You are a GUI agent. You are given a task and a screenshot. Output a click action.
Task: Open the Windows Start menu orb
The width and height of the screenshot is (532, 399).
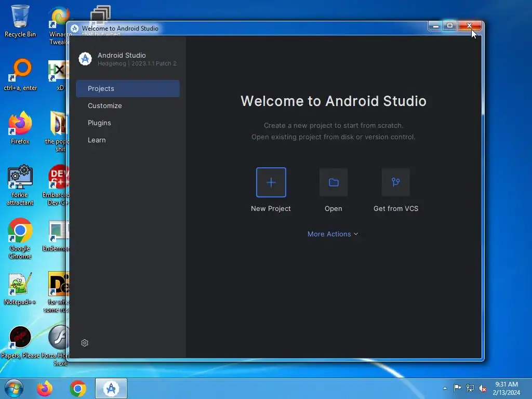(14, 389)
